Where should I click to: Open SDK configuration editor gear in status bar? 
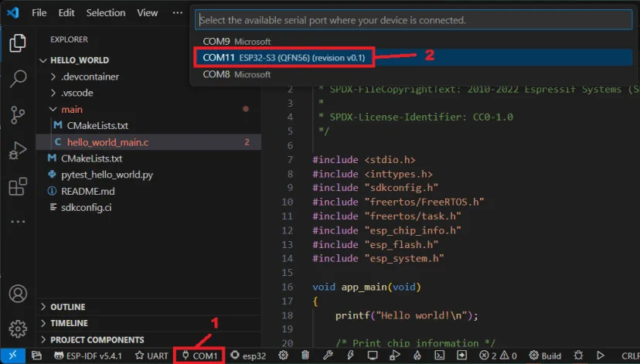click(283, 355)
